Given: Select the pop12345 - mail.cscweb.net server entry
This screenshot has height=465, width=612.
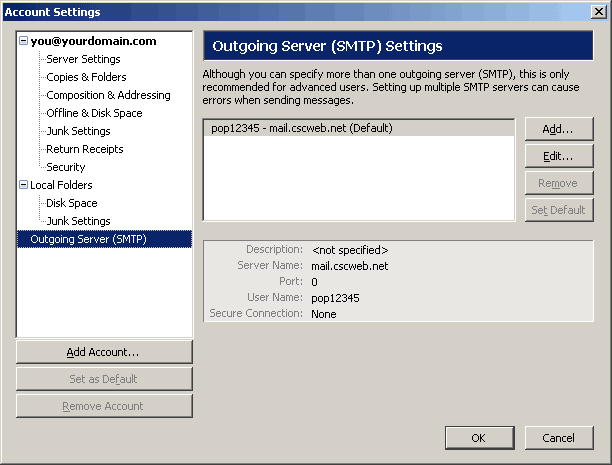Looking at the screenshot, I should point(302,128).
